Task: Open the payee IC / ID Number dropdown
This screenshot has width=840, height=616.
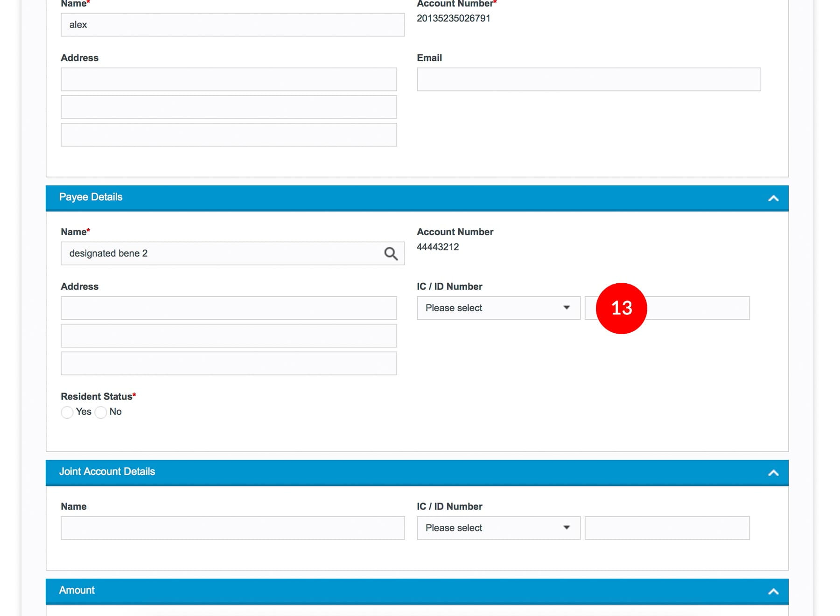Action: pos(498,308)
